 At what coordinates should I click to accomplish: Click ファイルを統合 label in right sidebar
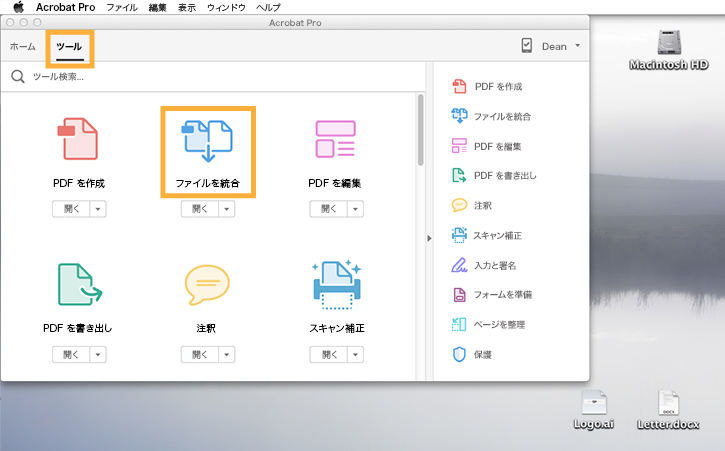pyautogui.click(x=502, y=117)
